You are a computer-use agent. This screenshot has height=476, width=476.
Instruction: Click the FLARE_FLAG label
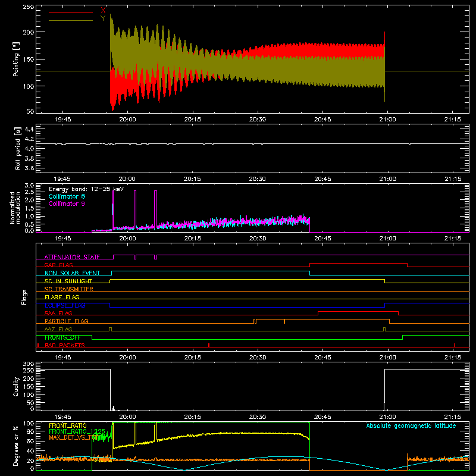click(62, 297)
